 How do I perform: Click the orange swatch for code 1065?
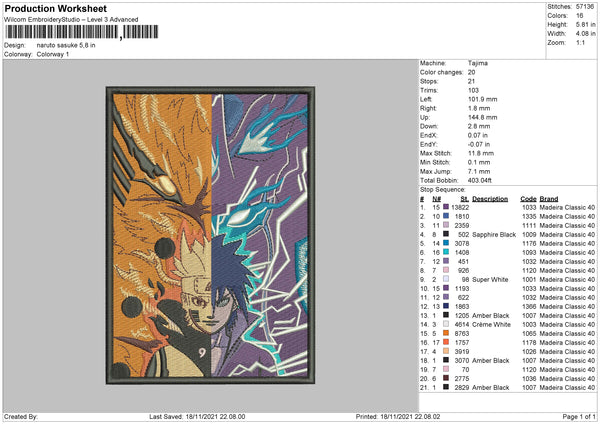click(446, 333)
